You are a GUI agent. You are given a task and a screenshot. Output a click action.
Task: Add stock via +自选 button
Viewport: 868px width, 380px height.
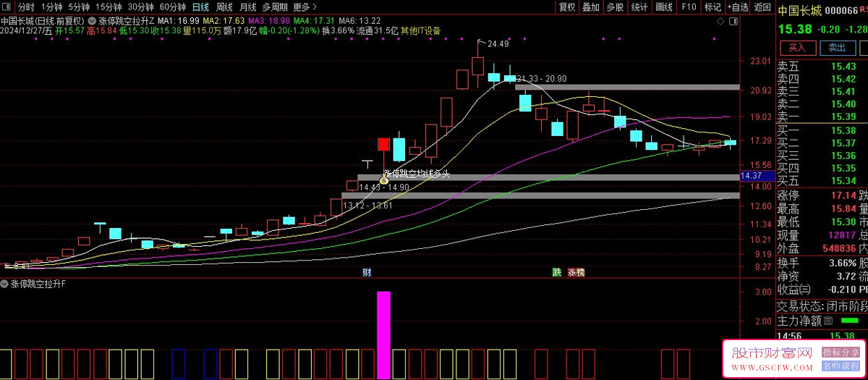coord(738,7)
